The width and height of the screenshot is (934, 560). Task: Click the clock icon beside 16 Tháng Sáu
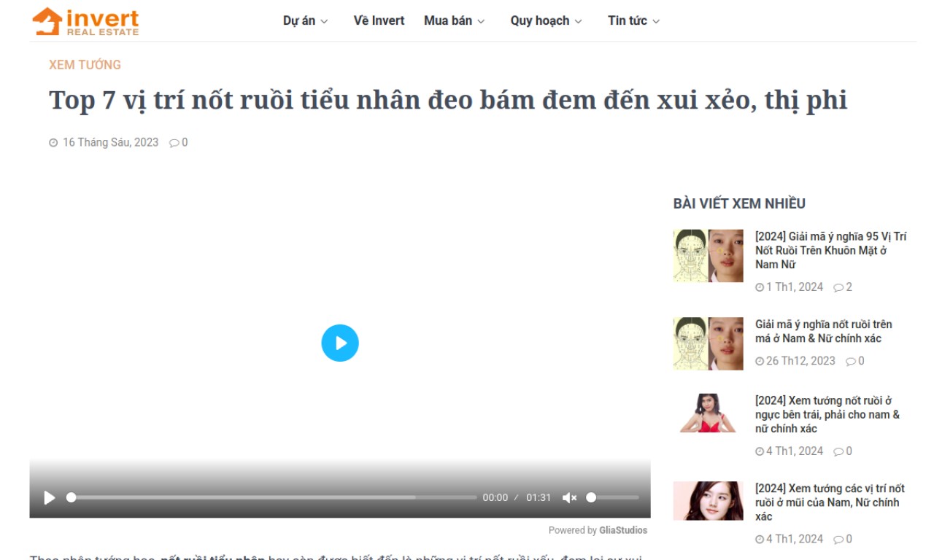coord(53,143)
